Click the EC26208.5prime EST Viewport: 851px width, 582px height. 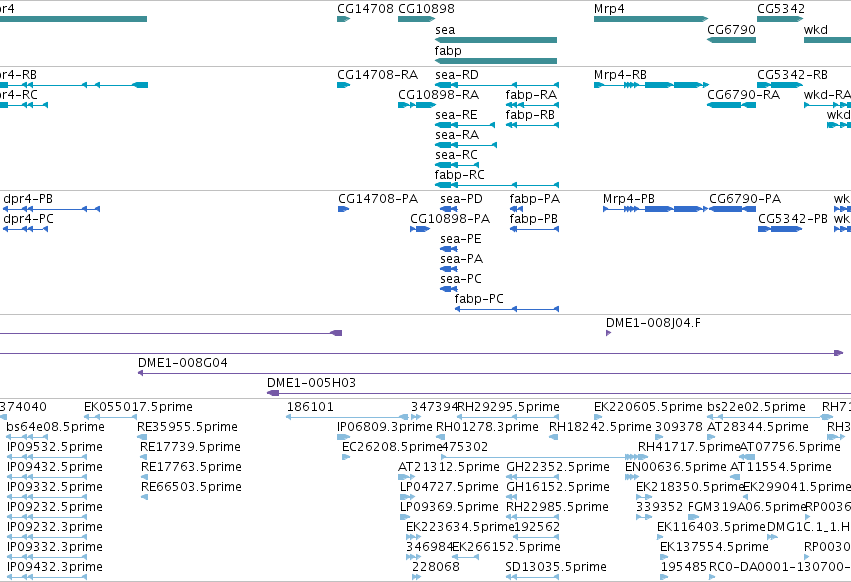click(x=346, y=457)
